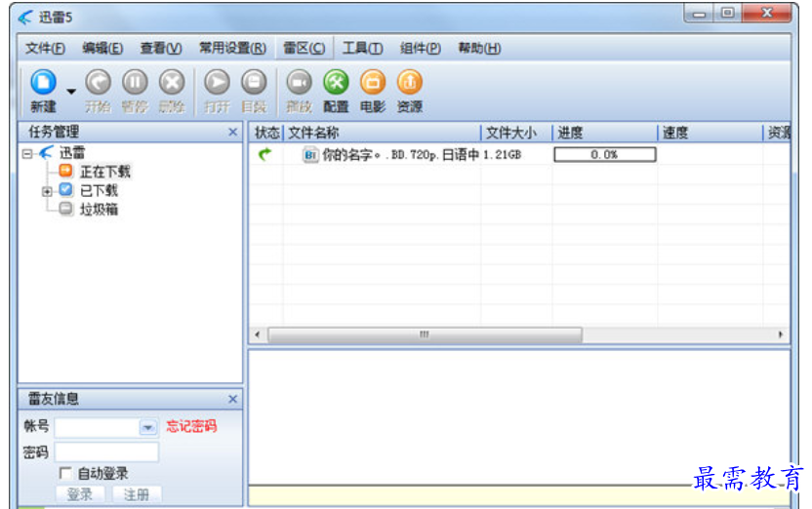812x509 pixels.
Task: Open the 资源 resources toolbar icon
Action: click(x=410, y=83)
